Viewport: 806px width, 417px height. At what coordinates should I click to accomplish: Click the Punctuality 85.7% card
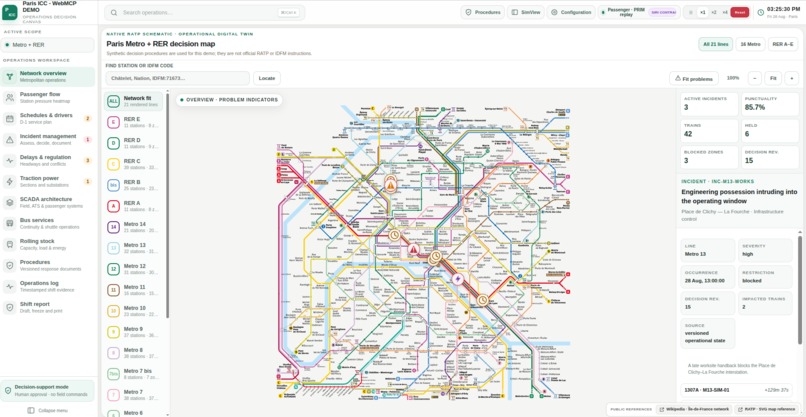pyautogui.click(x=770, y=104)
